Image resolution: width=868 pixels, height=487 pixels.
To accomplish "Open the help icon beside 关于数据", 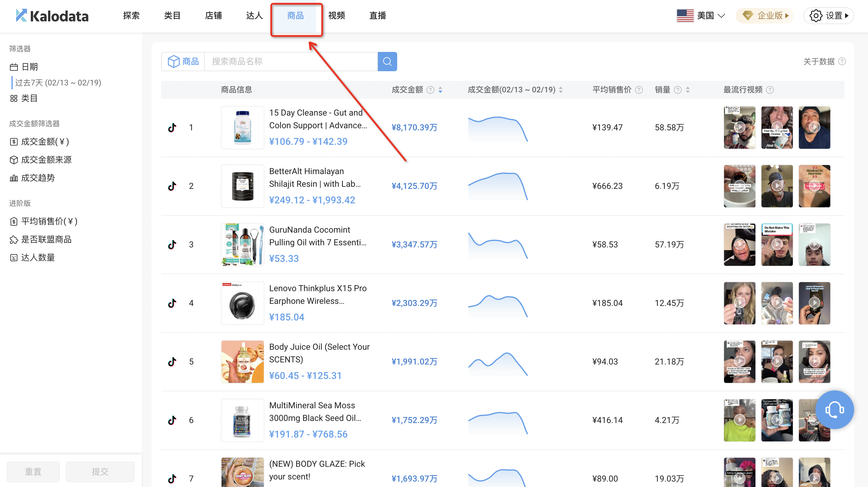I will pyautogui.click(x=842, y=61).
